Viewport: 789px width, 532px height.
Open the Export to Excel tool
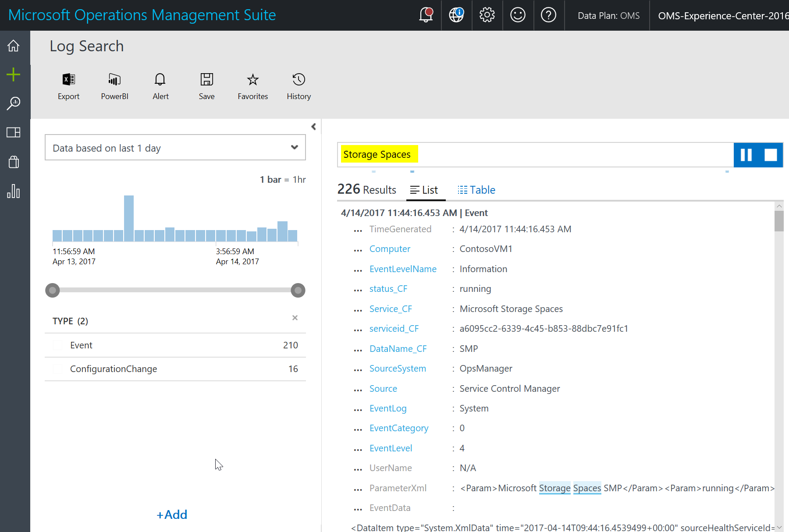[x=69, y=87]
